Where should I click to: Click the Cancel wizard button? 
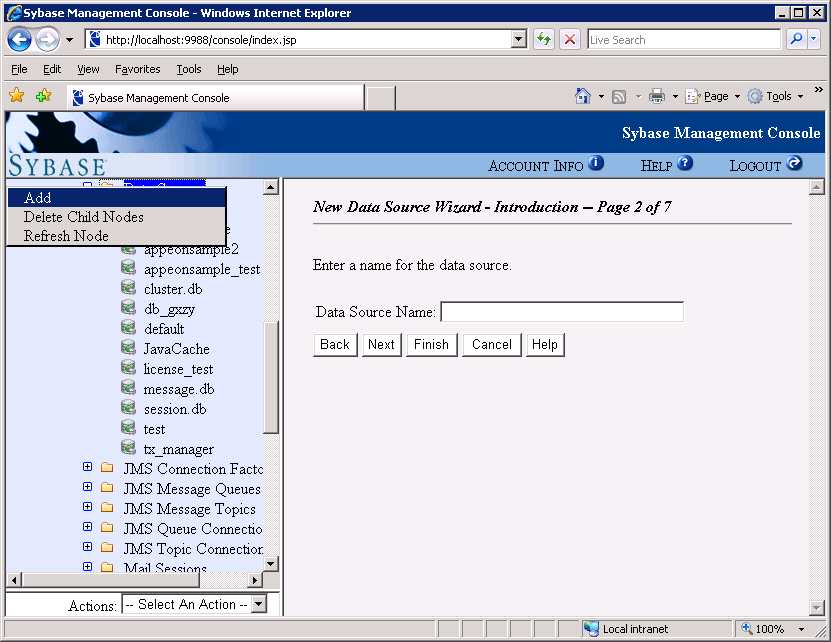click(492, 345)
